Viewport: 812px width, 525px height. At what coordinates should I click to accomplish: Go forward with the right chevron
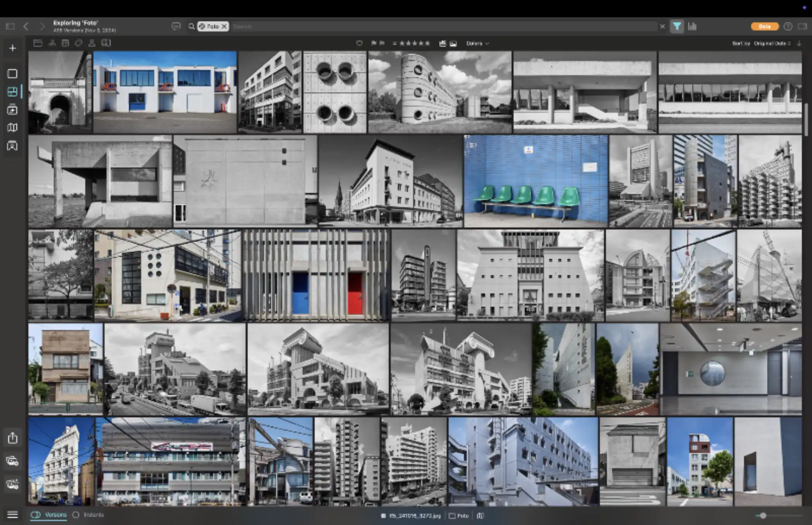tap(42, 26)
